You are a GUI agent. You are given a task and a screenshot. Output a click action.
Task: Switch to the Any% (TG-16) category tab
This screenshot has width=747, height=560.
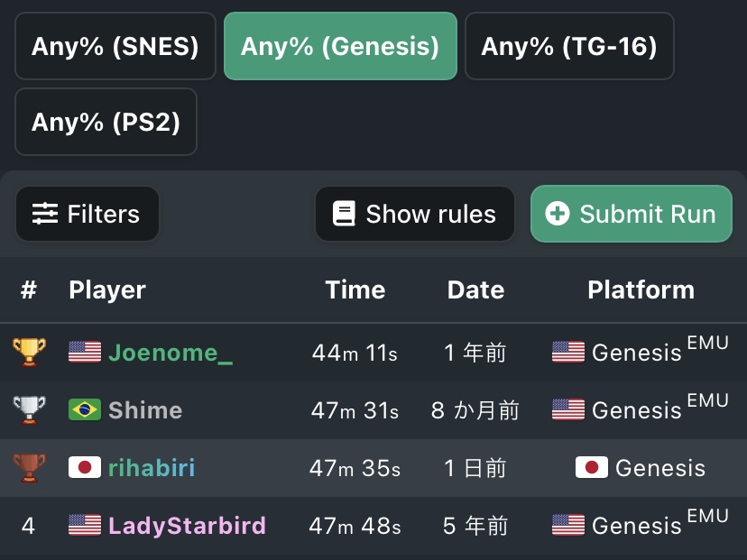point(569,46)
